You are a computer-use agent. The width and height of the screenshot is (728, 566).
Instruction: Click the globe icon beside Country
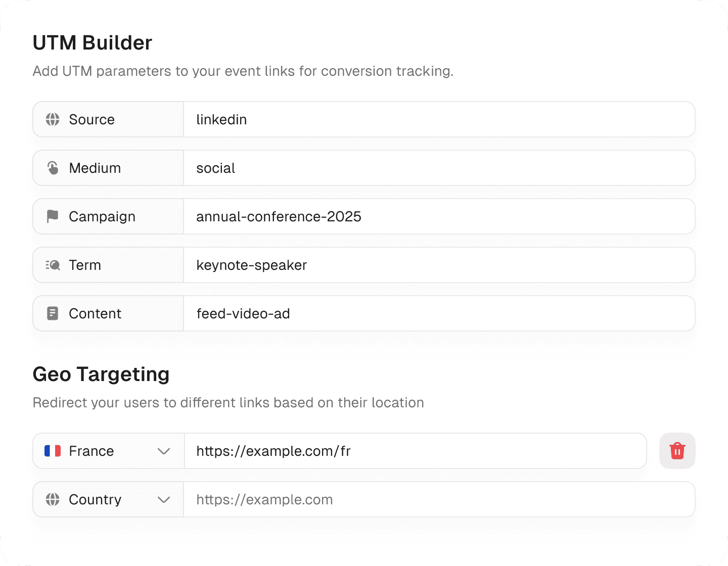point(53,499)
